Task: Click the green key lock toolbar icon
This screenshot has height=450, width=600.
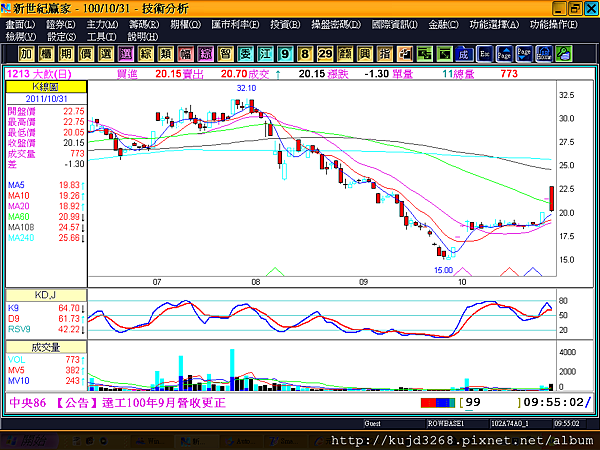Action: (x=564, y=54)
